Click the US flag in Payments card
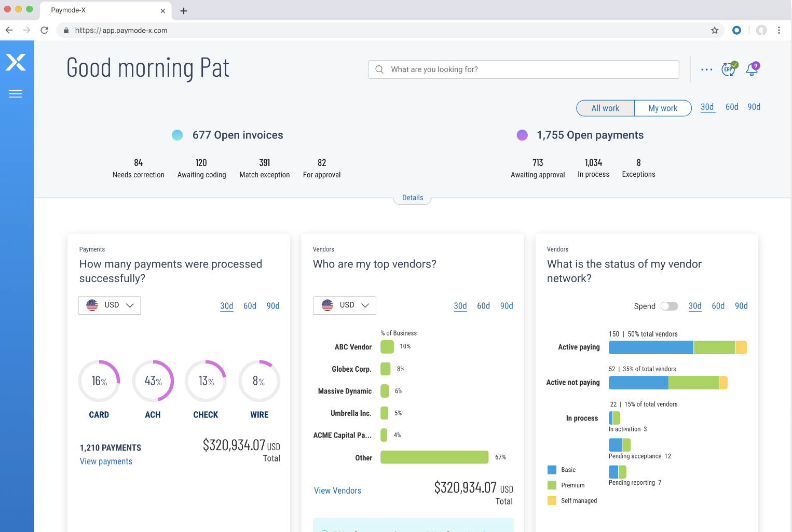The image size is (792, 532). (92, 305)
